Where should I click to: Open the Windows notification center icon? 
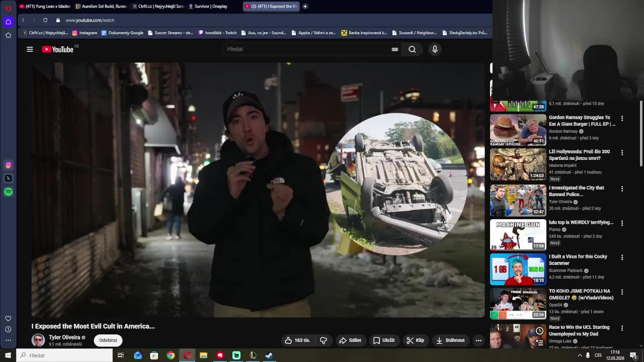coord(633,355)
